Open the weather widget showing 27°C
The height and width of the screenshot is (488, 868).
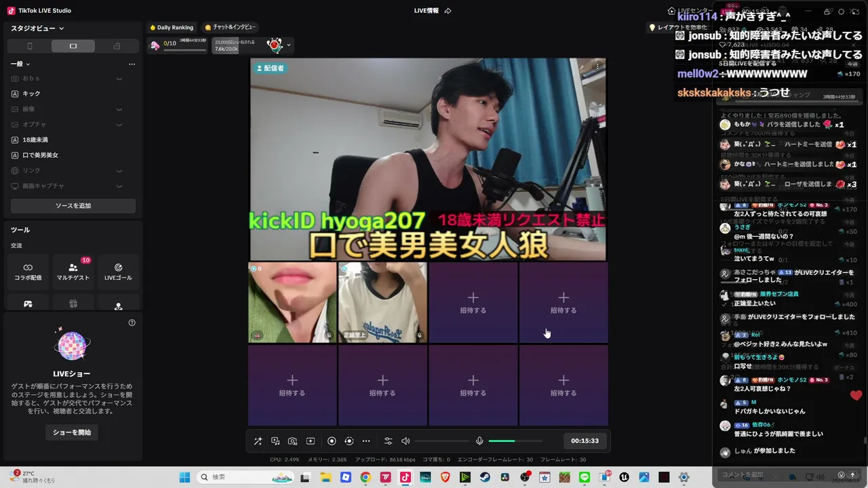(x=33, y=477)
